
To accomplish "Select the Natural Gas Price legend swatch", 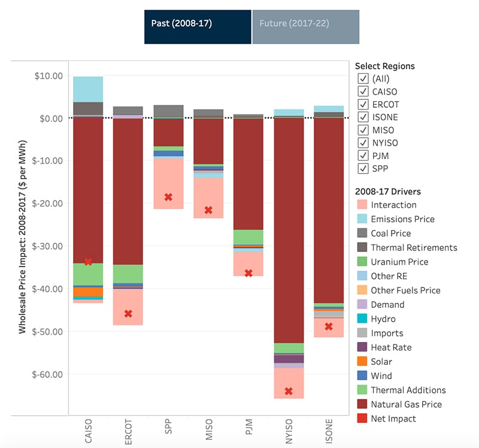I will pyautogui.click(x=361, y=404).
